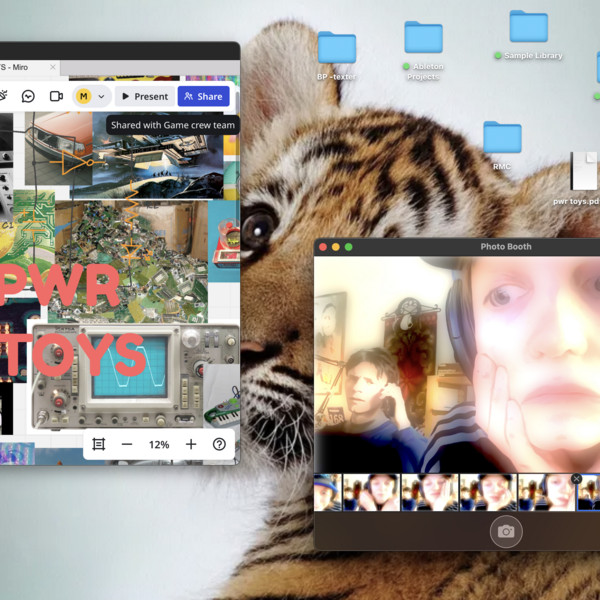This screenshot has width=600, height=600.
Task: Take a photo with Photo Booth camera button
Action: point(506,532)
